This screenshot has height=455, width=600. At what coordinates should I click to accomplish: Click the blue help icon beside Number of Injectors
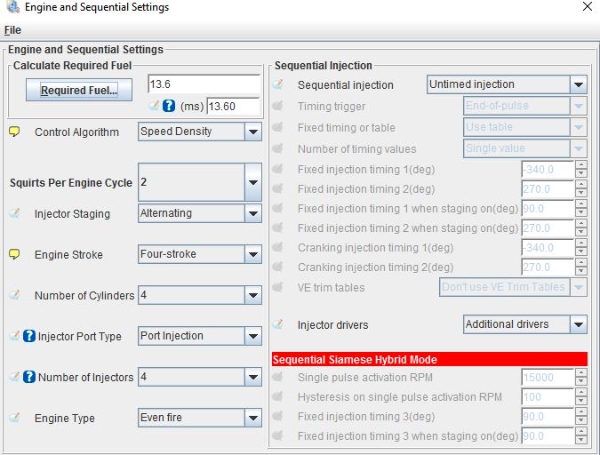coord(29,377)
